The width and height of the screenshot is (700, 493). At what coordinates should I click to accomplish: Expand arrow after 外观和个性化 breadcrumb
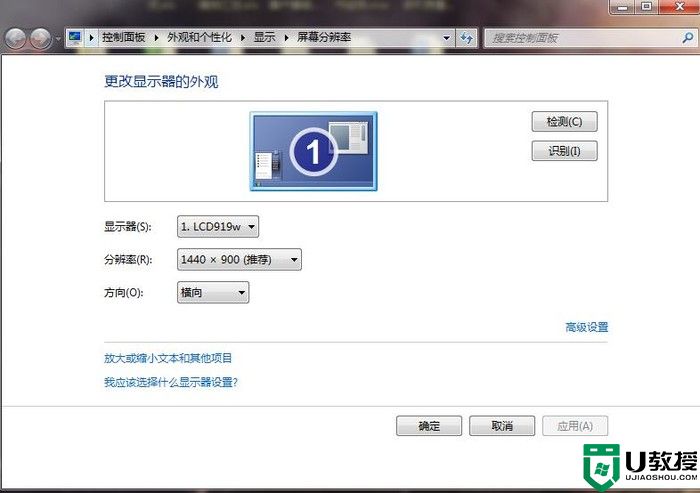click(x=243, y=38)
